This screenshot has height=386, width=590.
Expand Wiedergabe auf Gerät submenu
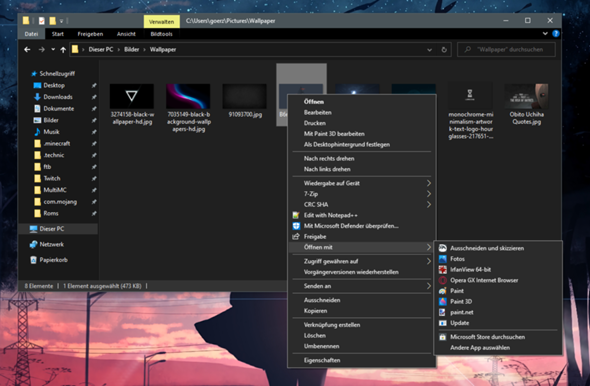pyautogui.click(x=362, y=183)
